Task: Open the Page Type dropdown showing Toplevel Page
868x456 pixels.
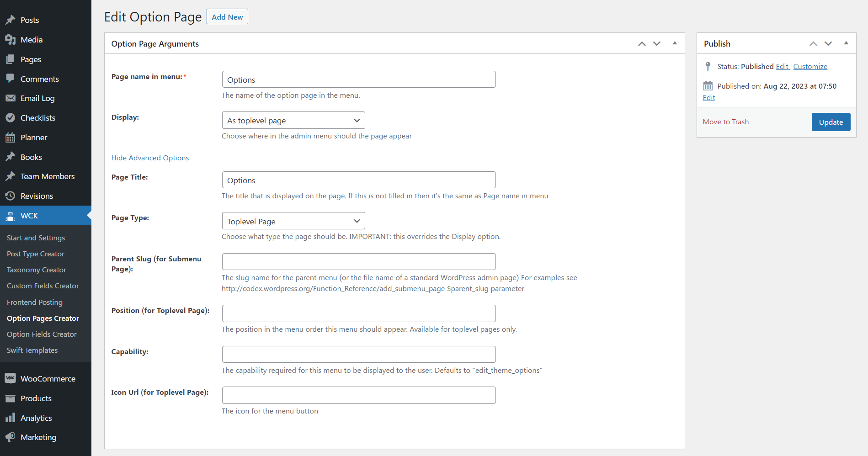Action: tap(293, 221)
